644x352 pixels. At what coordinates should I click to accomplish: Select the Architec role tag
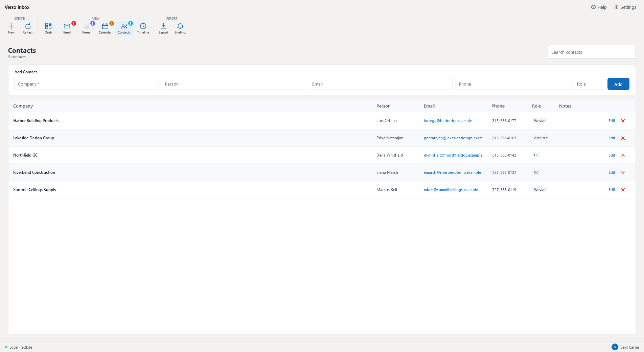tap(540, 138)
